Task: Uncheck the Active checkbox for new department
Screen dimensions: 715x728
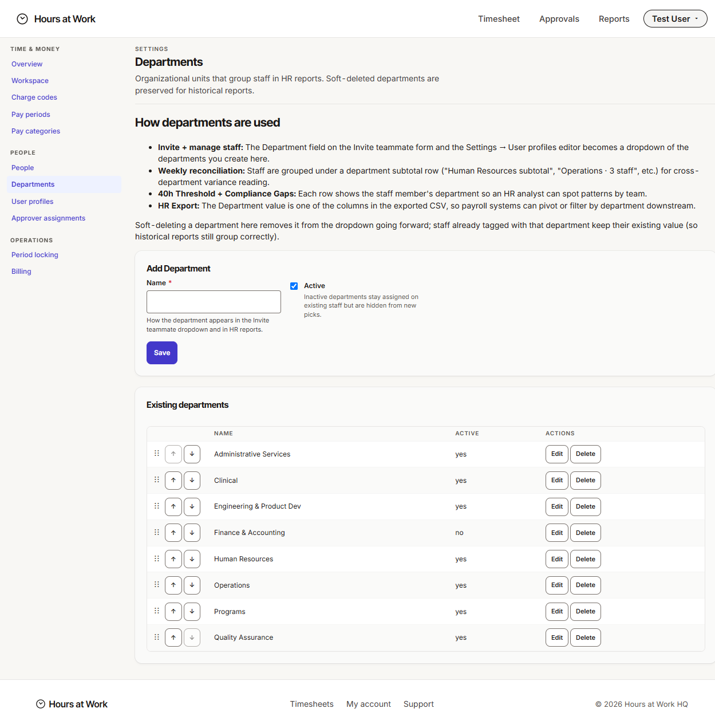Action: pos(294,286)
